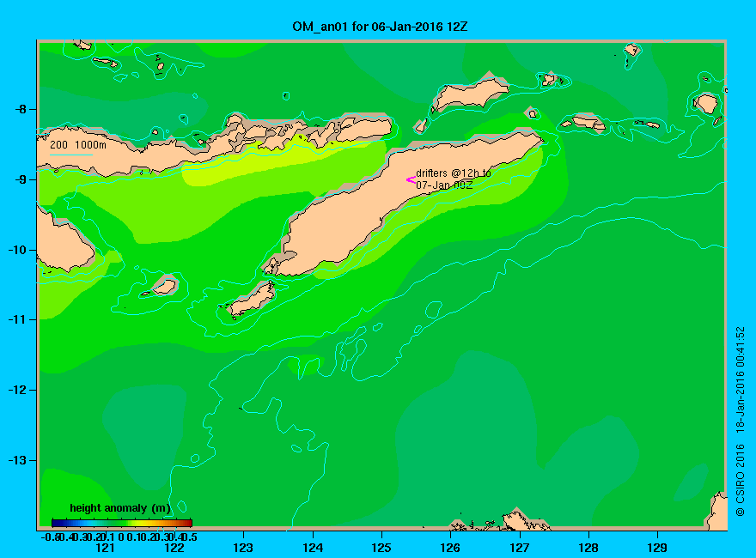This screenshot has height=558, width=756.
Task: Click latitude label '-10' on the y-axis
Action: coord(18,250)
